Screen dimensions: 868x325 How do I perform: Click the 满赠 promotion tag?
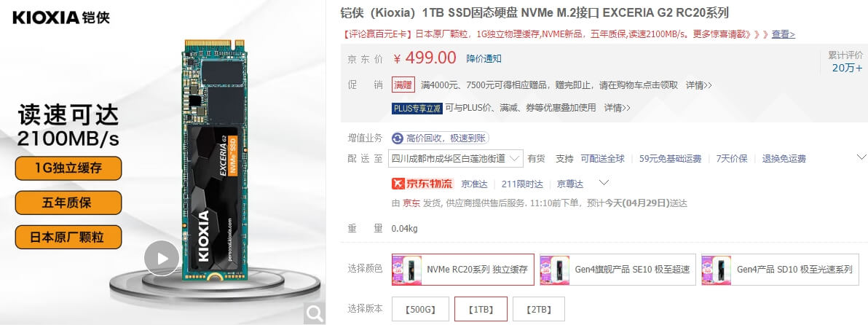click(x=403, y=85)
